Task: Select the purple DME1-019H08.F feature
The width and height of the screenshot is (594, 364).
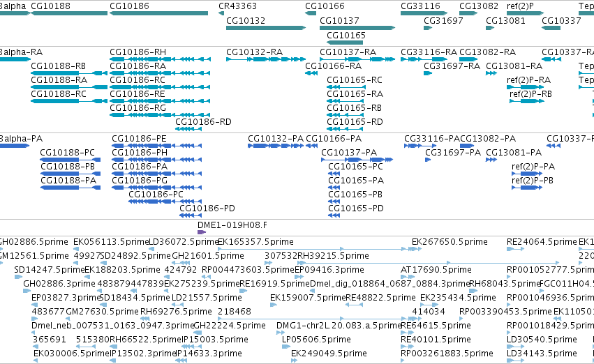Action: 202,232
